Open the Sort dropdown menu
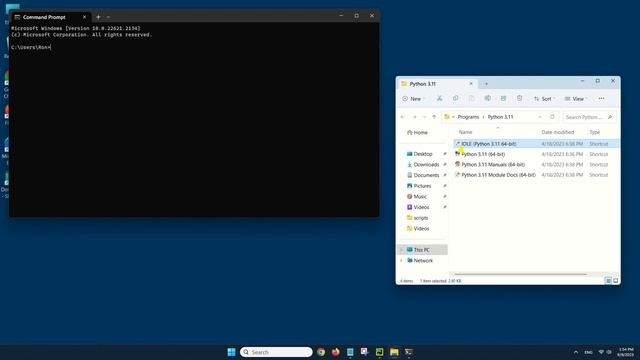Image resolution: width=640 pixels, height=360 pixels. pos(544,99)
